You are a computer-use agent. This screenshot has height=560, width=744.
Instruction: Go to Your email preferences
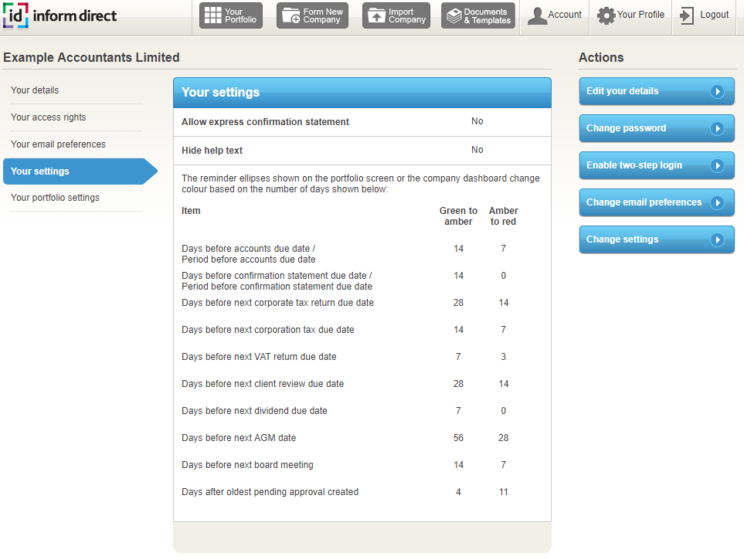[x=58, y=144]
